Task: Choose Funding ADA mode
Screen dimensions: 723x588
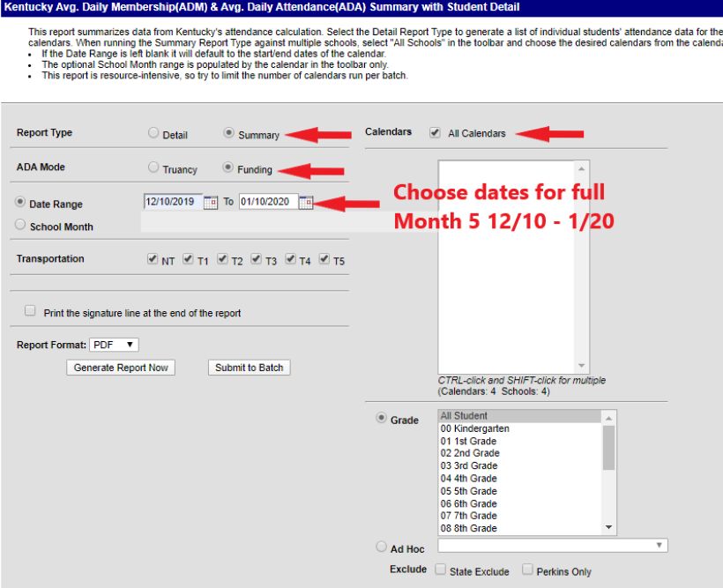Action: (x=228, y=167)
